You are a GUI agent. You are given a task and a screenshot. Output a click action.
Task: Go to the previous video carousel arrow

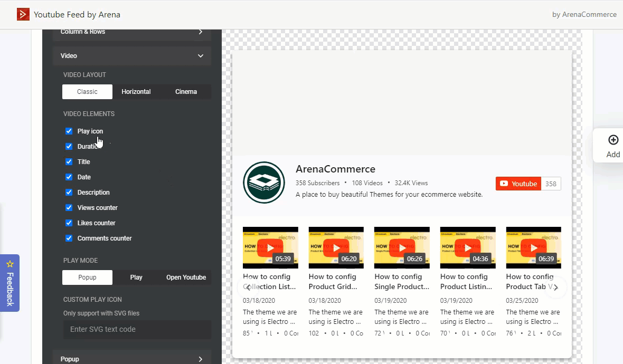coord(248,287)
